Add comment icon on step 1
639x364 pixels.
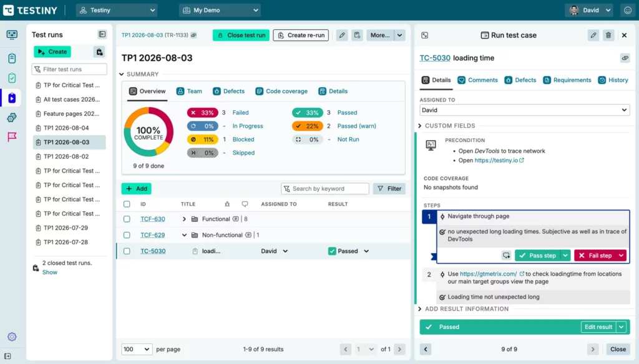click(x=506, y=256)
